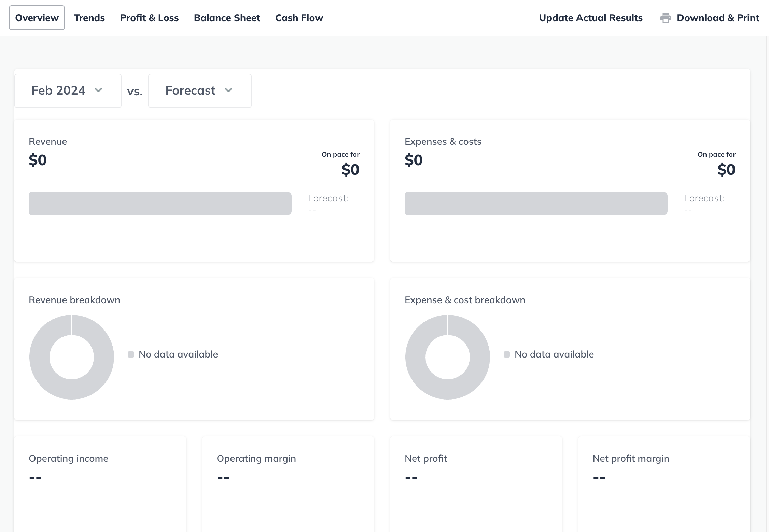Click the legend square beside Revenue's No data available

[x=130, y=354]
